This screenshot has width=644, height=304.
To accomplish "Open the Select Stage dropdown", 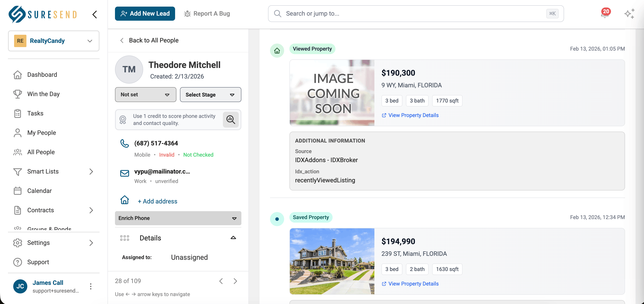I will click(210, 95).
